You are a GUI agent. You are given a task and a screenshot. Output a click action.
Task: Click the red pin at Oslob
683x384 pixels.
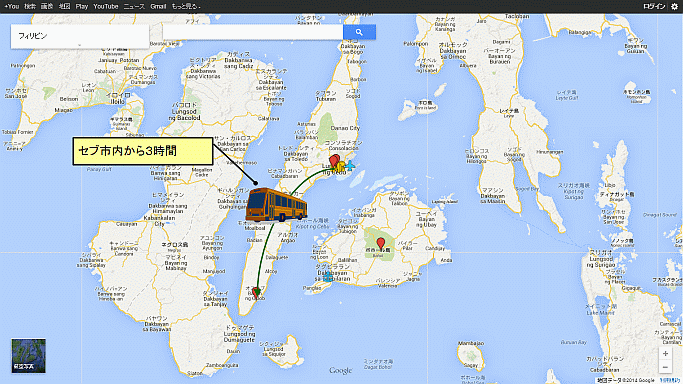click(x=256, y=292)
